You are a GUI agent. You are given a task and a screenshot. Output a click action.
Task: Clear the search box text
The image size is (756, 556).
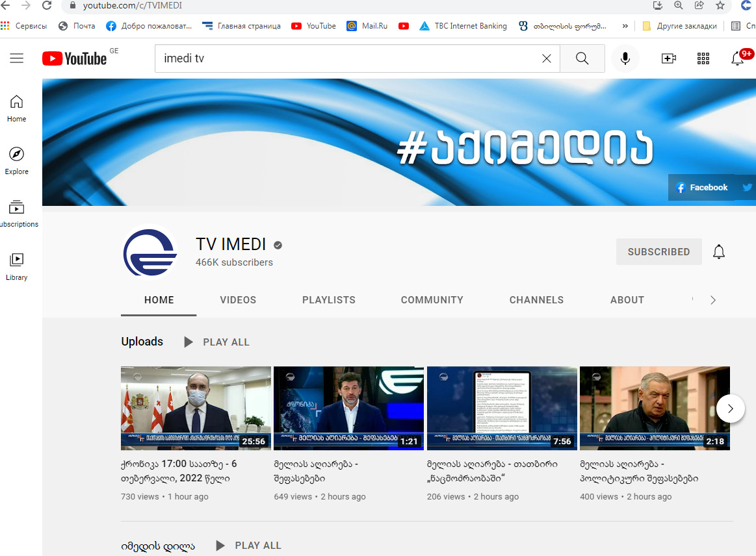pyautogui.click(x=546, y=58)
